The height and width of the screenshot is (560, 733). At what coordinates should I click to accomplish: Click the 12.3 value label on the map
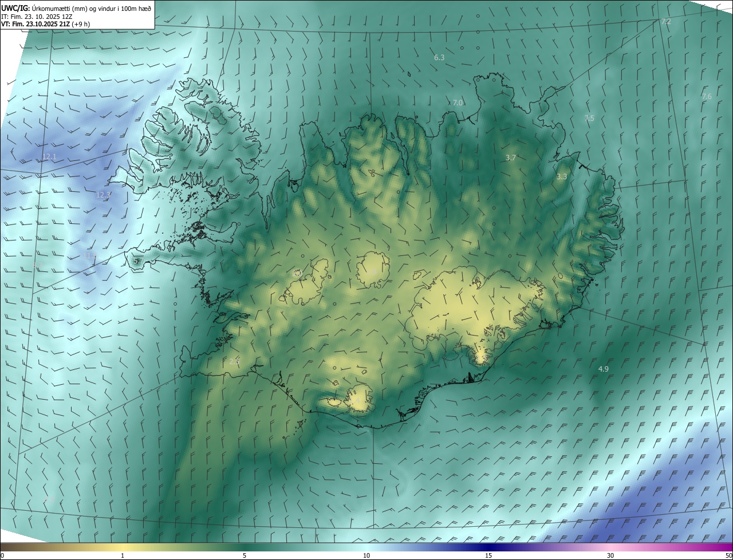(103, 195)
